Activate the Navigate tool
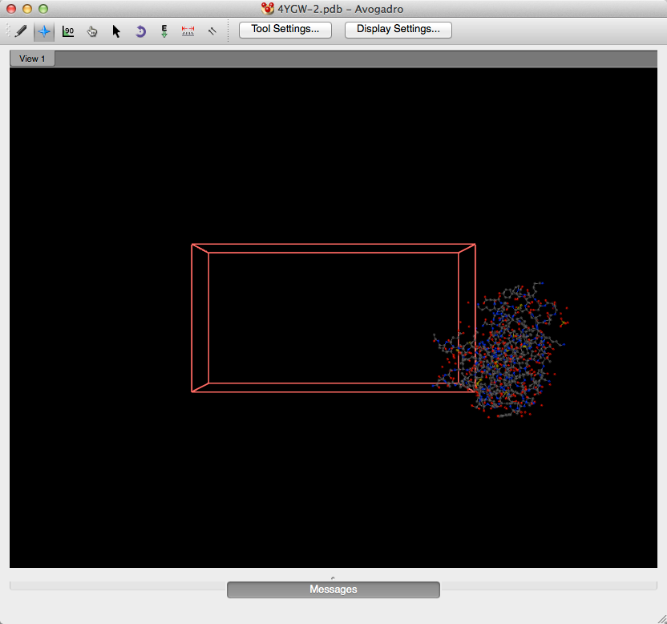This screenshot has width=667, height=624. tap(44, 31)
